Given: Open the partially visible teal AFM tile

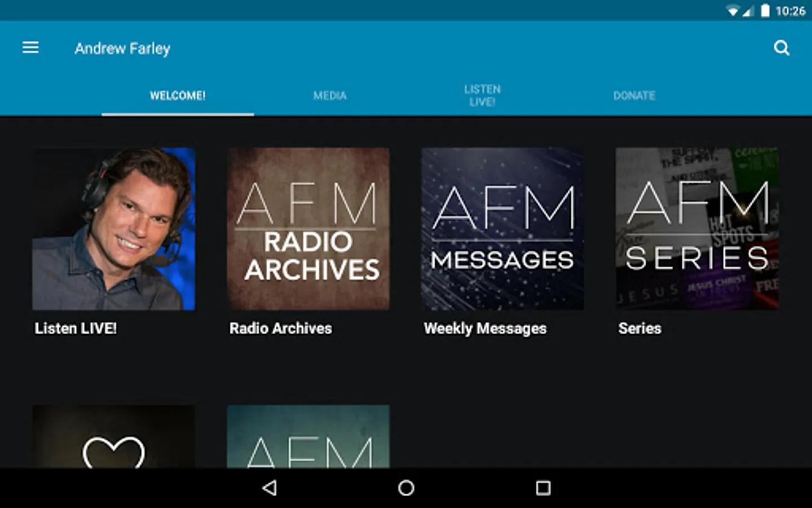Looking at the screenshot, I should point(308,436).
